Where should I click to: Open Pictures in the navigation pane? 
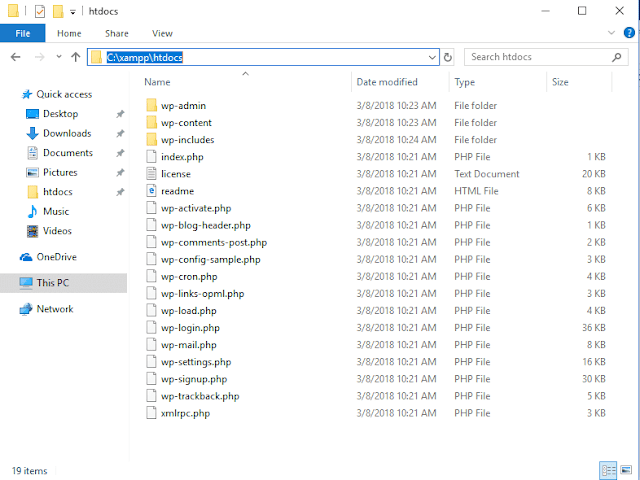[60, 173]
